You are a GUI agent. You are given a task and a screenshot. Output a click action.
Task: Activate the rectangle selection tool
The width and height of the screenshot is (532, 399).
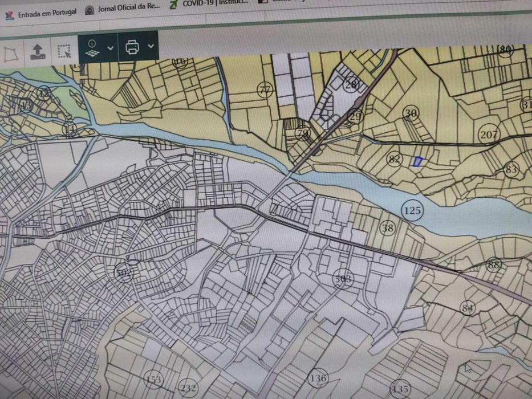[64, 51]
